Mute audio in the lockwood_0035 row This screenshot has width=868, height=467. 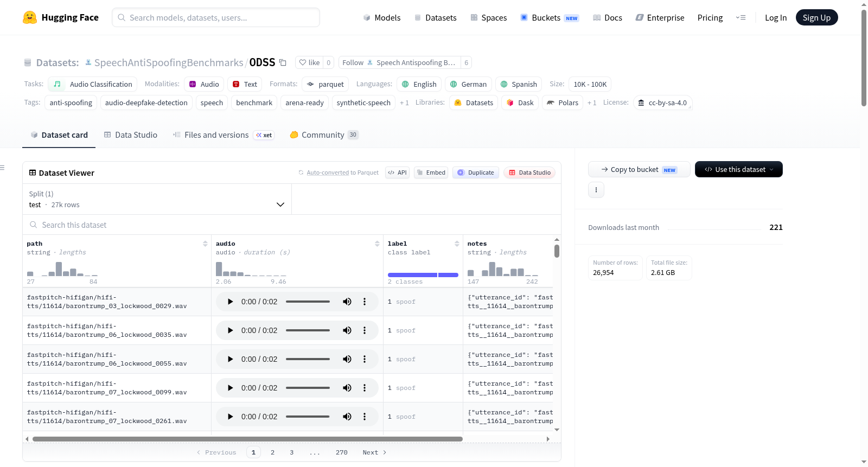[x=347, y=330]
